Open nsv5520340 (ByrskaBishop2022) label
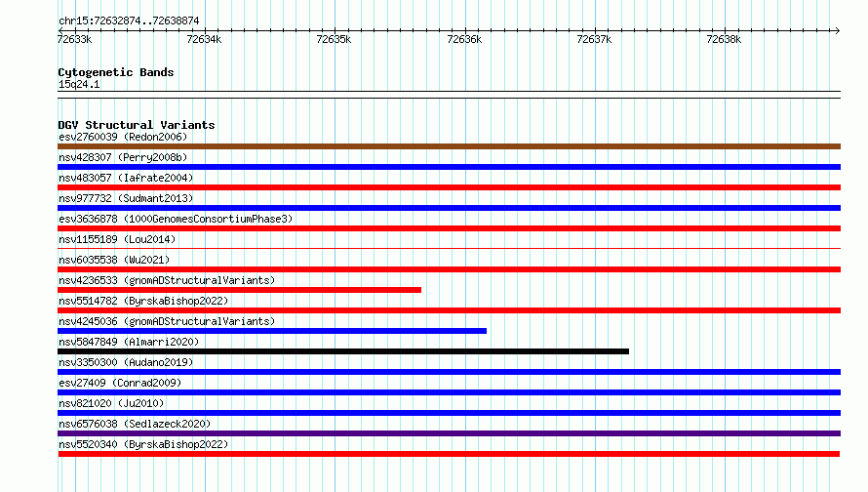The width and height of the screenshot is (868, 492). (143, 444)
